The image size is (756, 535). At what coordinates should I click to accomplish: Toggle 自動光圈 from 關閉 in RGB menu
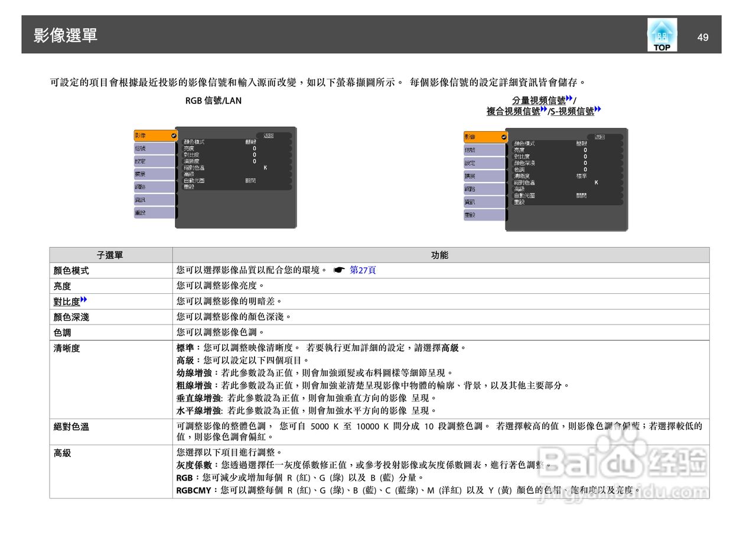250,180
